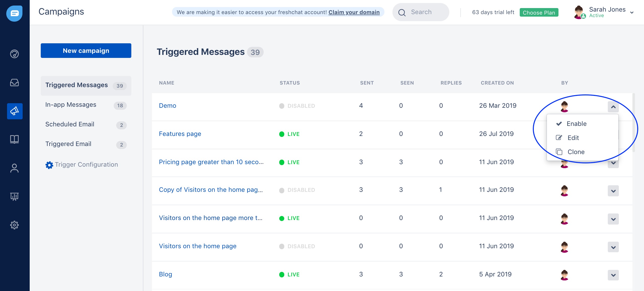
Task: Open Copy of Visitors on the home pag... campaign
Action: click(211, 190)
